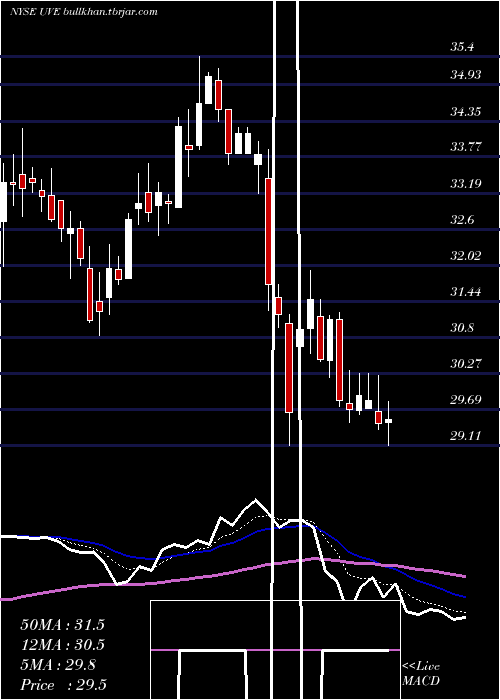
Task: Click the last candlestick on the chart
Action: tap(388, 421)
